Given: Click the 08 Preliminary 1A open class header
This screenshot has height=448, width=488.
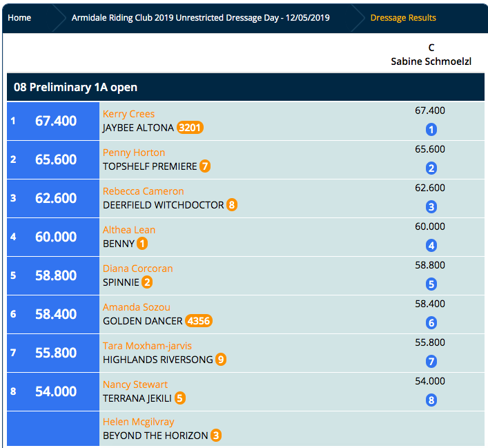Looking at the screenshot, I should point(246,87).
